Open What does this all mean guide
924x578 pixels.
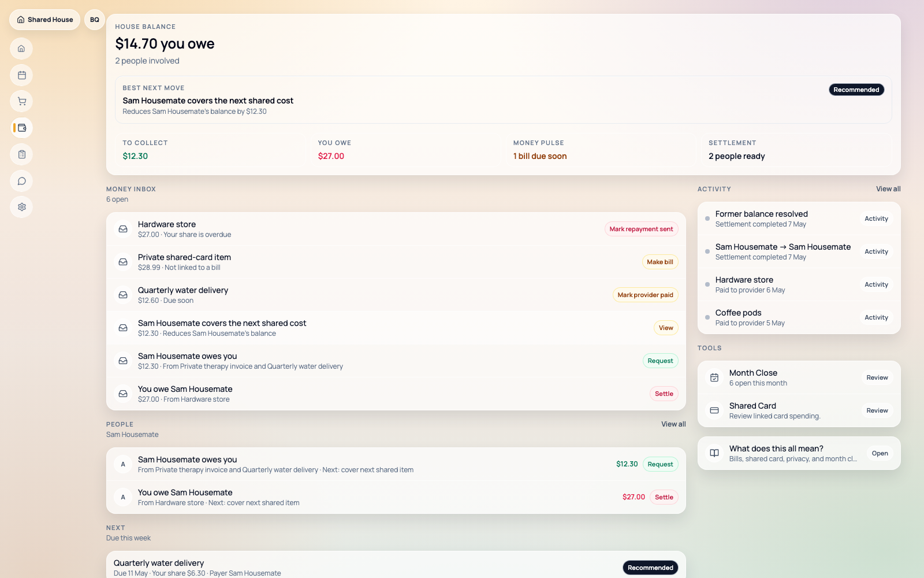[x=880, y=453]
